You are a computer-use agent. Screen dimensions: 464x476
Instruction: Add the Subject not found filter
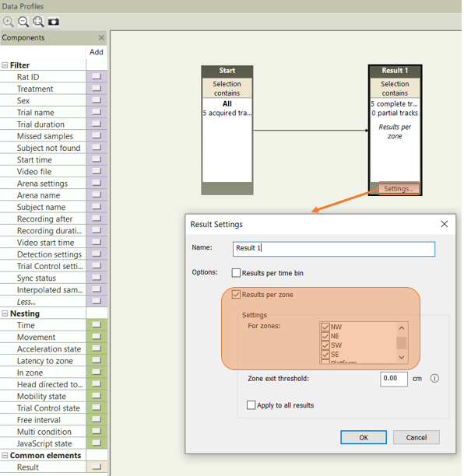[97, 148]
